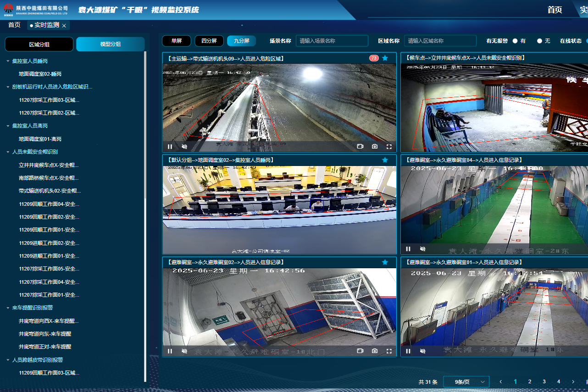Take snapshot of 永久避难硐室02 feed
Viewport: 588px width, 392px height.
click(375, 351)
